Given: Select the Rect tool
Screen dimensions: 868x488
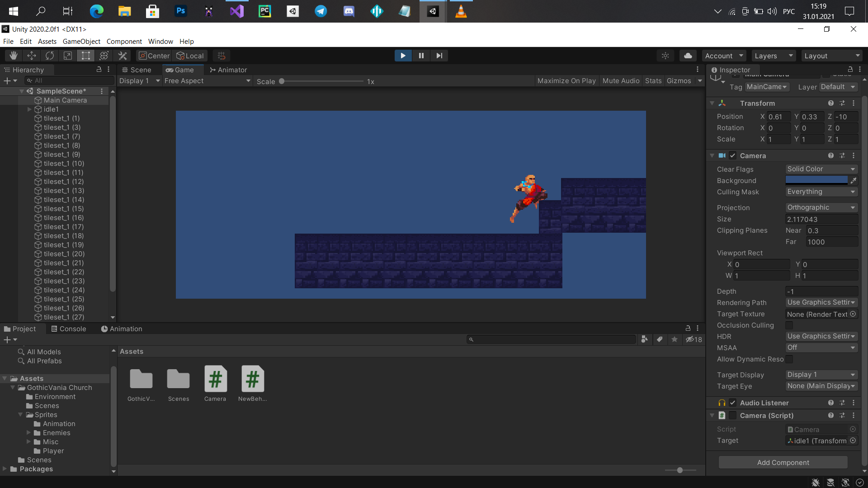Looking at the screenshot, I should tap(86, 56).
